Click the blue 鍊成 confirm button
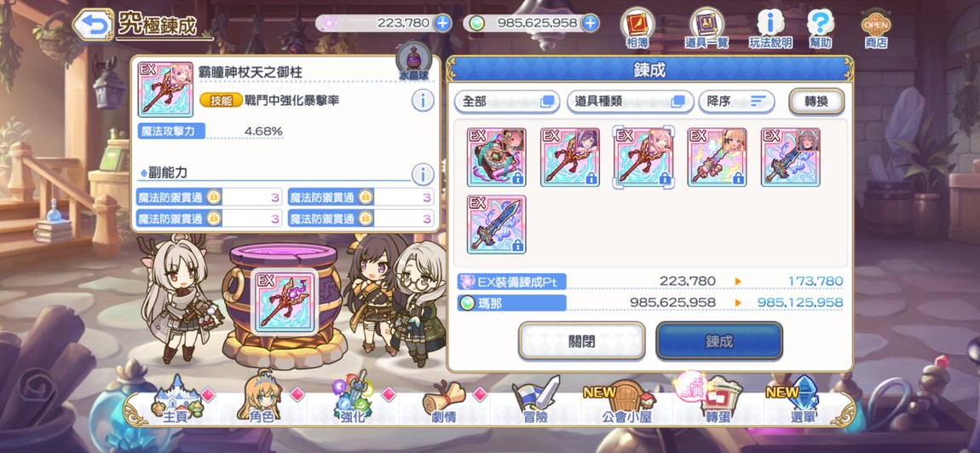Screen dimensions: 980x453 pos(718,341)
